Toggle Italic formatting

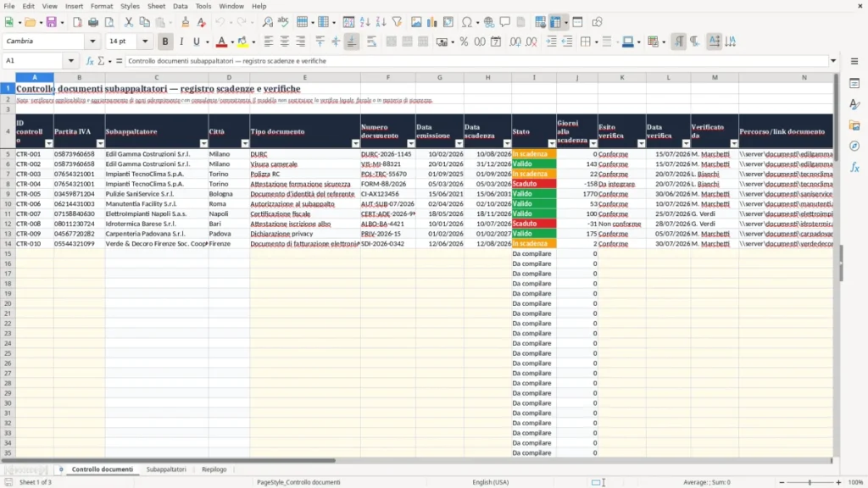pyautogui.click(x=181, y=42)
